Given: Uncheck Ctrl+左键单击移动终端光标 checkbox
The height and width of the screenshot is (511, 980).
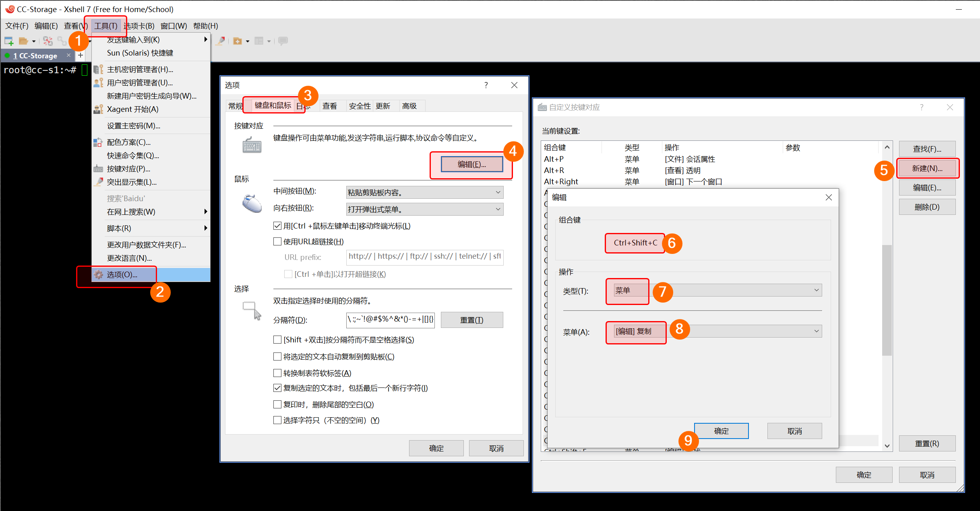Looking at the screenshot, I should coord(277,226).
